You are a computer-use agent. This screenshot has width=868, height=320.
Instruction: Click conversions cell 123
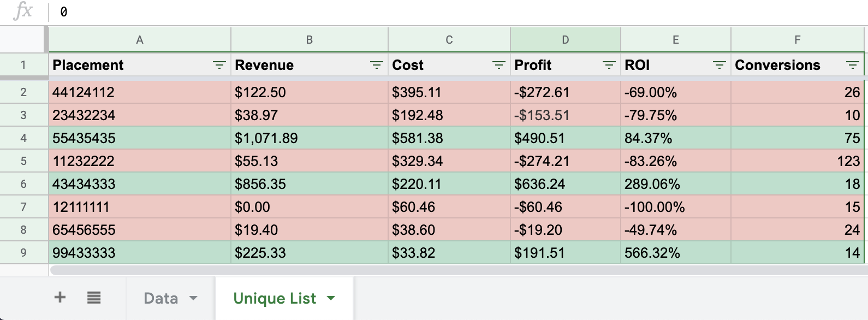tap(798, 161)
